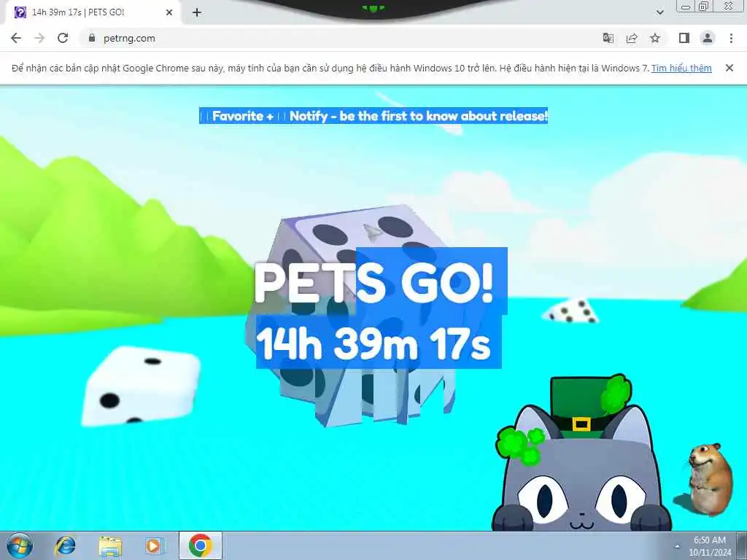Click the 14h 39m 17s countdown
This screenshot has width=747, height=560.
373,343
